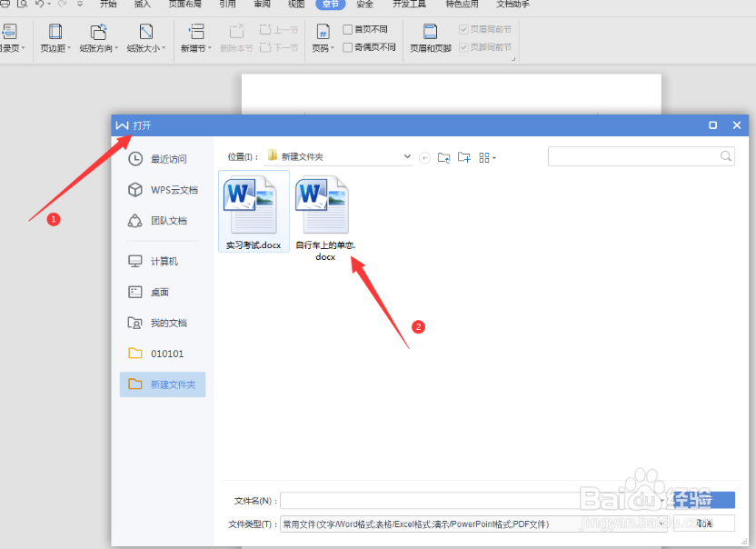Click the 新增节 add section icon
Viewport: 756px width, 549px height.
tap(196, 32)
